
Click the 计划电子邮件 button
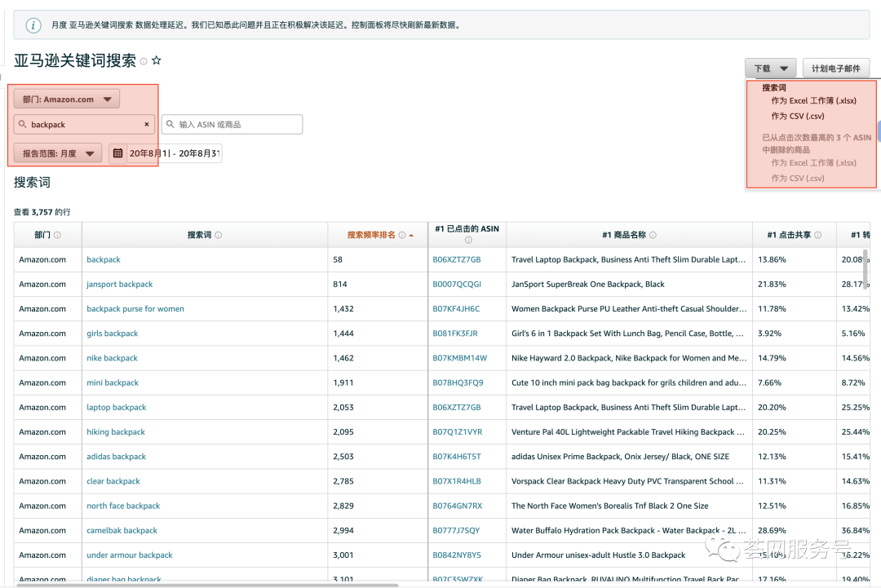pos(836,69)
